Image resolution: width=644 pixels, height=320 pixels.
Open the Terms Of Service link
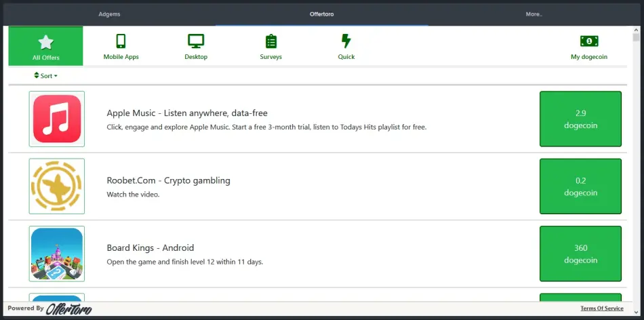pyautogui.click(x=602, y=308)
